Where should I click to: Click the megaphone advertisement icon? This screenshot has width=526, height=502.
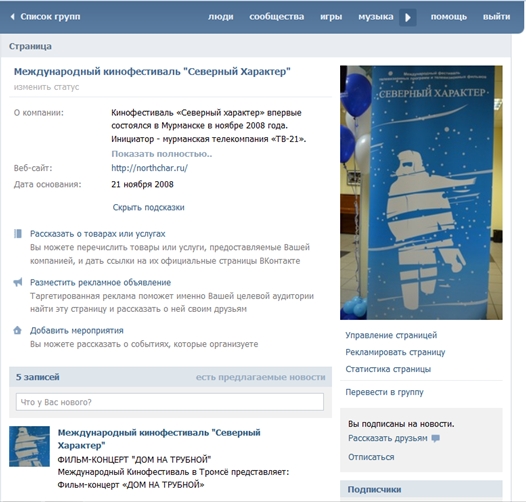18,282
